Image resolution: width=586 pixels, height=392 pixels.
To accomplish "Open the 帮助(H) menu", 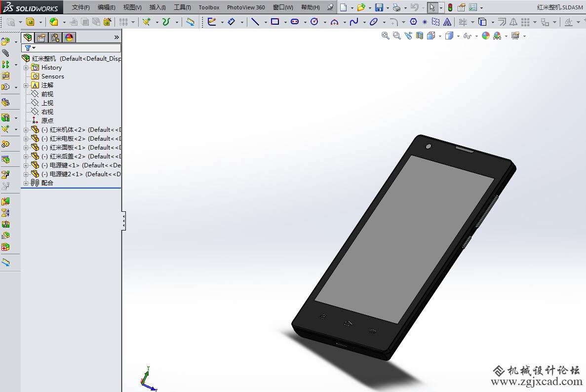I will pos(311,7).
